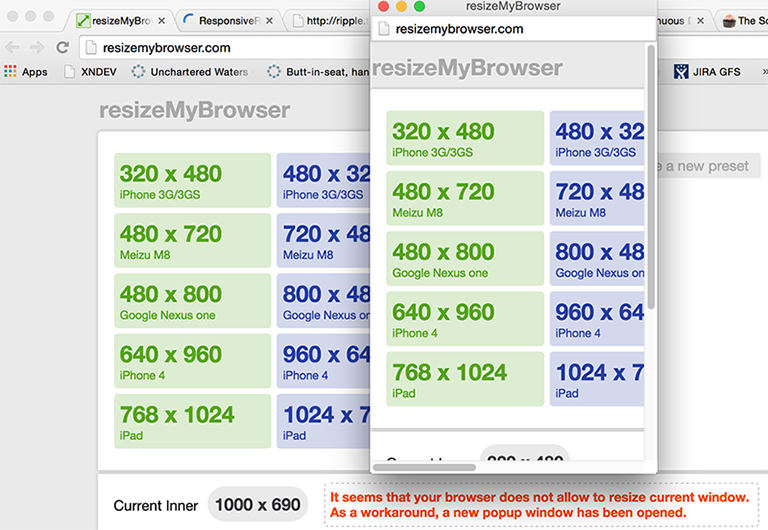Click the 'Current Inner' label
This screenshot has height=530, width=768.
[156, 506]
